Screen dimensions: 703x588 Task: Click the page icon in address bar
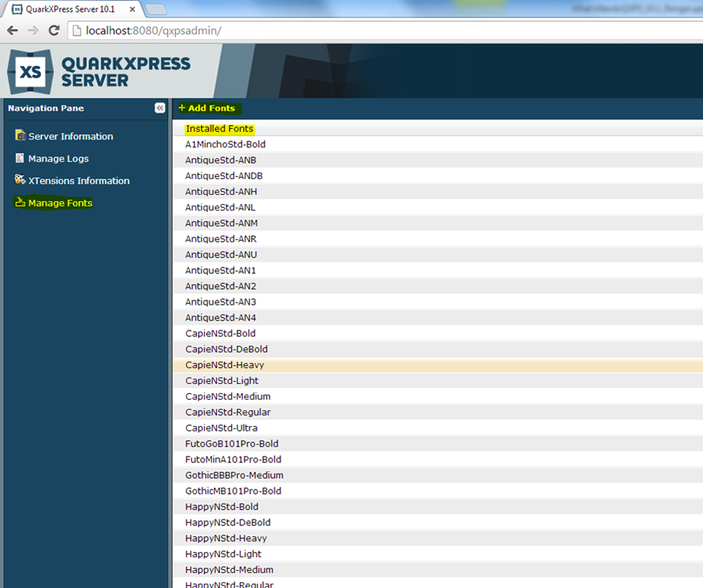click(77, 31)
